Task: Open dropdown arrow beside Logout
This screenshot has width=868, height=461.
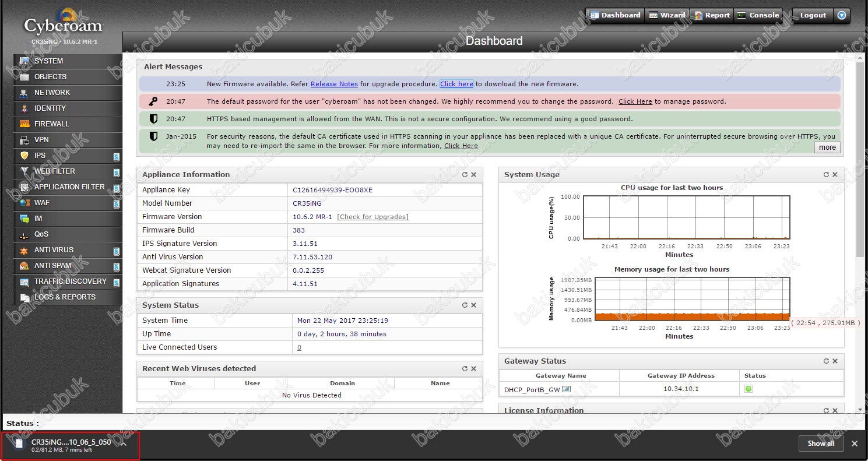Action: pyautogui.click(x=841, y=16)
